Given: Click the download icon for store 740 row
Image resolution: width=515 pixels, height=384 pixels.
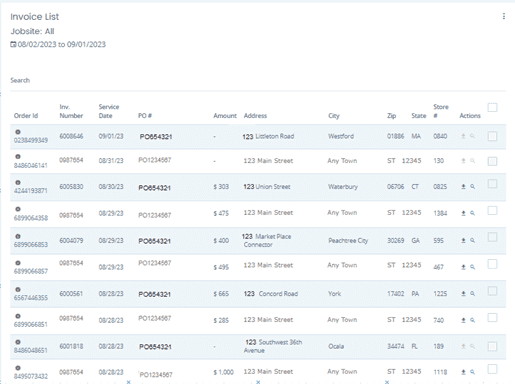Looking at the screenshot, I should [x=463, y=320].
